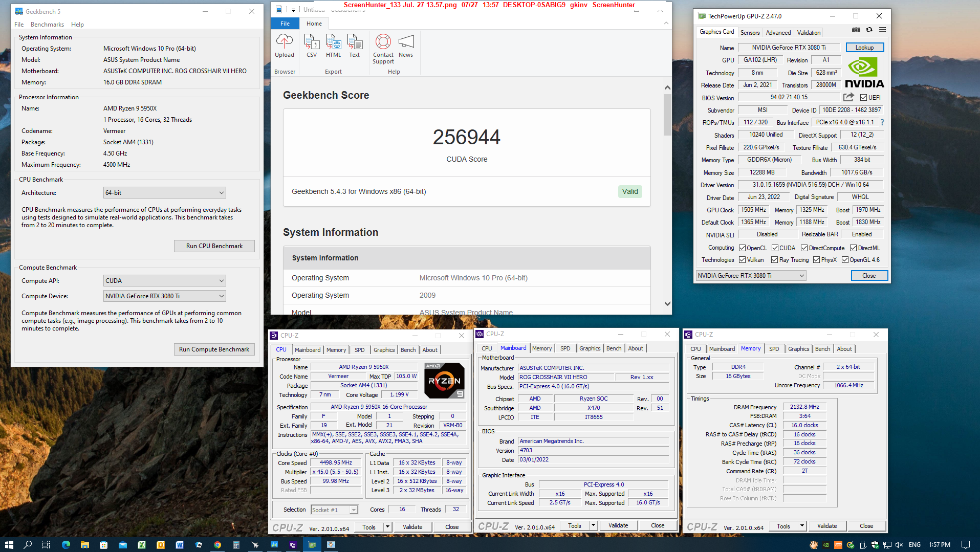Viewport: 980px width, 552px height.
Task: Click Validate in left CPU-Z window
Action: [x=412, y=527]
